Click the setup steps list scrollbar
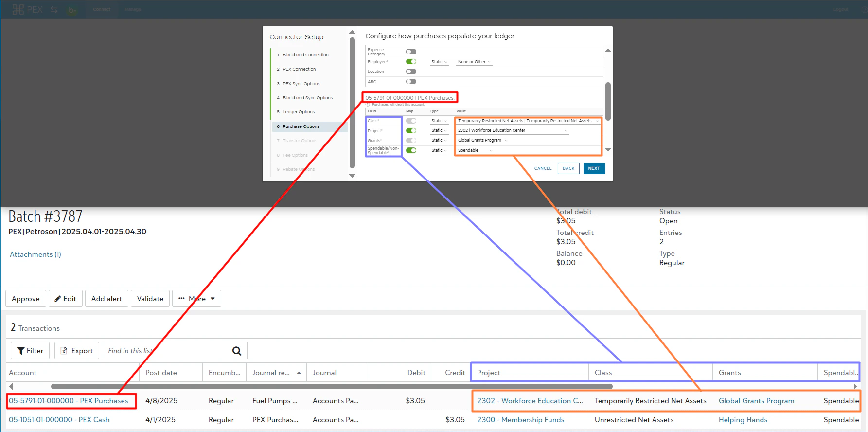This screenshot has width=868, height=432. pos(352,103)
